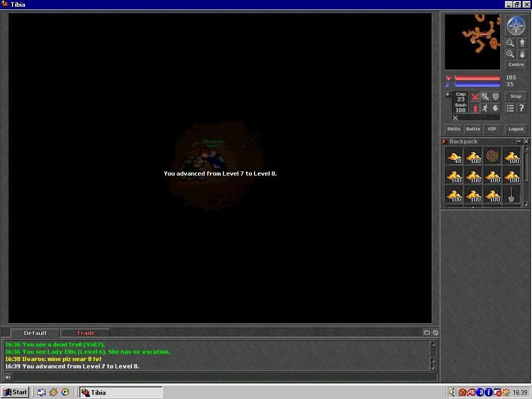This screenshot has height=399, width=532.
Task: Click the 'You see a dead troll' message
Action: (55, 344)
